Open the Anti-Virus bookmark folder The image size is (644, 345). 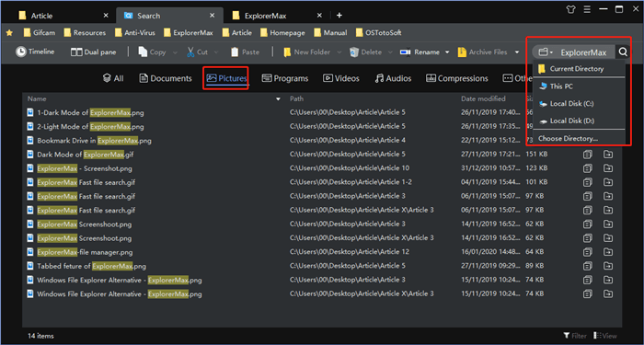pyautogui.click(x=134, y=32)
